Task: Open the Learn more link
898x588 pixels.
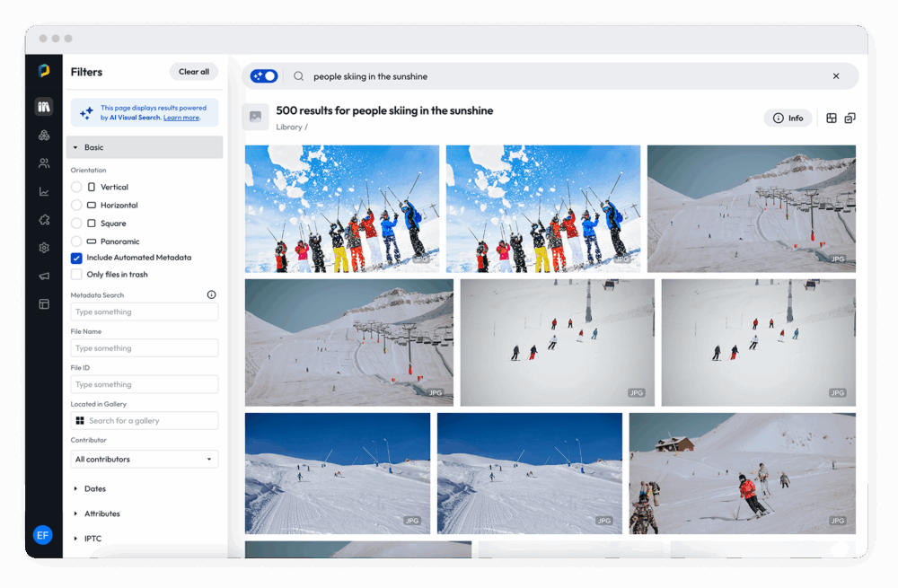Action: pos(181,118)
